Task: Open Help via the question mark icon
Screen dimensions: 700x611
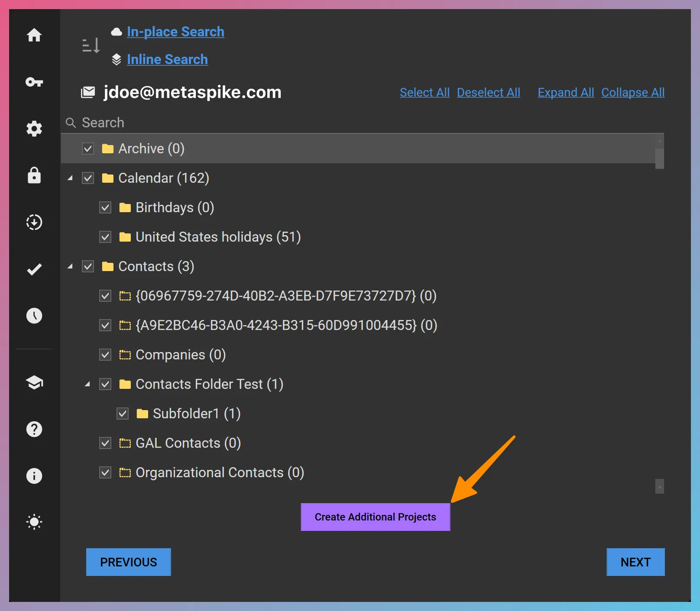Action: point(34,429)
